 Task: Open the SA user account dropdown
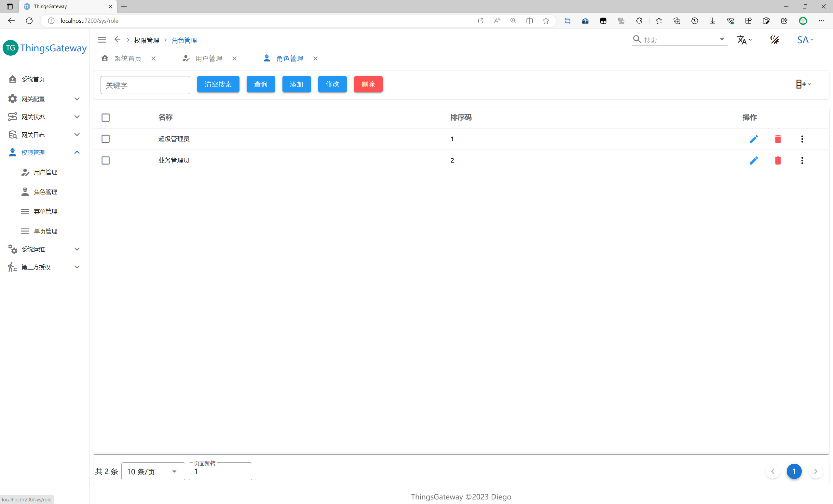(805, 40)
